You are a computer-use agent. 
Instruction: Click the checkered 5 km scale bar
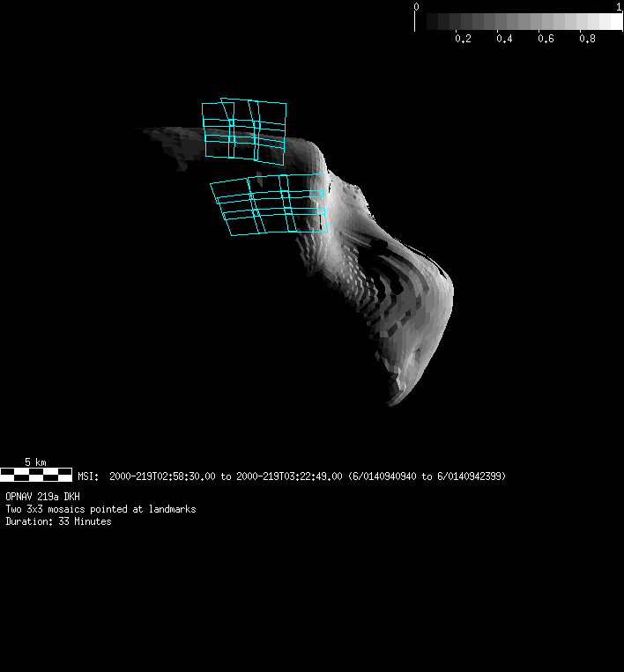click(36, 475)
